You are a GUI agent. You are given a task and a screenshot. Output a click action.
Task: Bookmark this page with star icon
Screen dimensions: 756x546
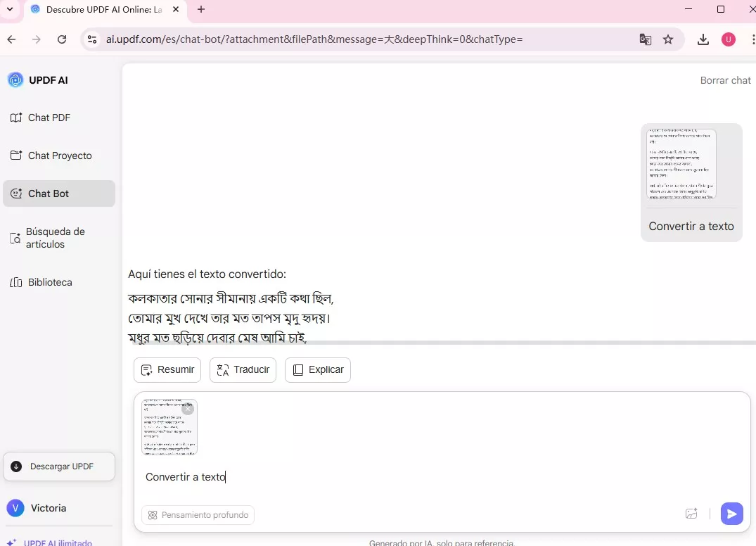[668, 39]
